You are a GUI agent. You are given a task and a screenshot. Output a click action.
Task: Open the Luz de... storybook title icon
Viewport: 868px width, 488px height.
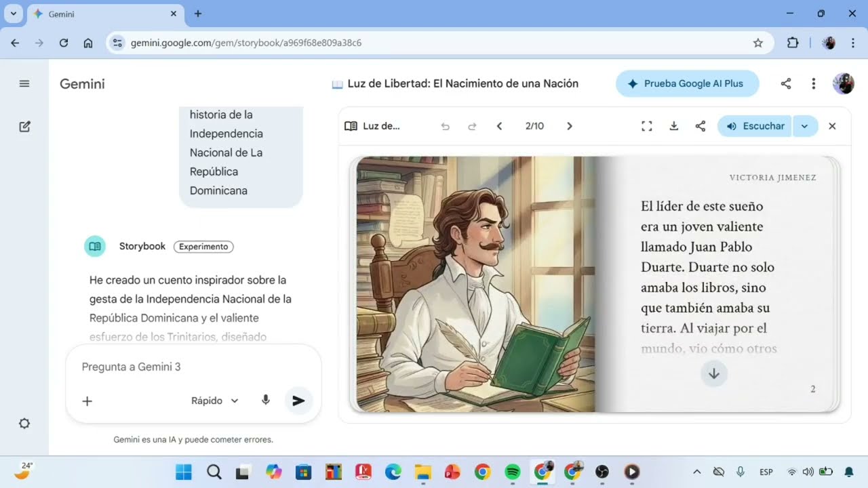(x=351, y=126)
